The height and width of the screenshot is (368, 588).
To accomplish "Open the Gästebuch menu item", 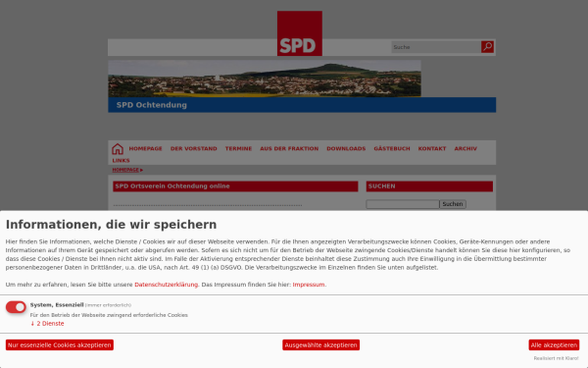I will point(392,149).
